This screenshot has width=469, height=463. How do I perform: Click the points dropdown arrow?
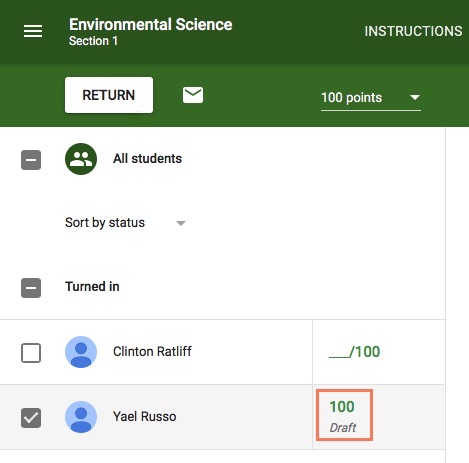(x=415, y=98)
